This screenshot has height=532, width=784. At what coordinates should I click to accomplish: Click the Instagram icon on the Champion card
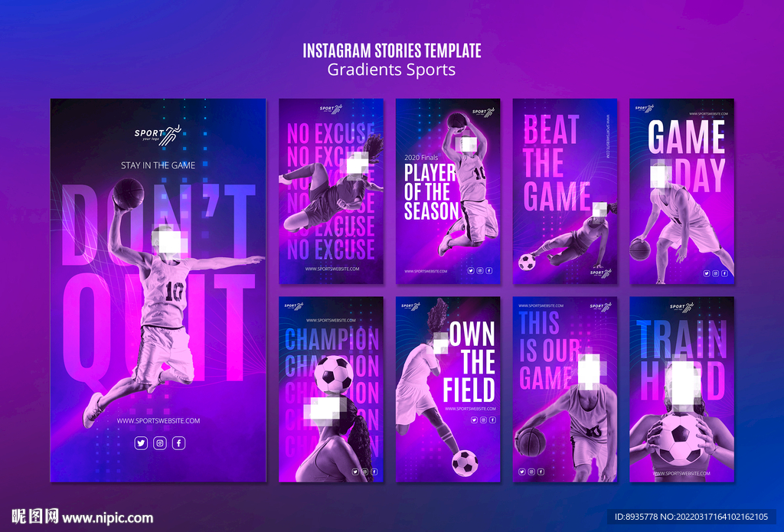coord(365,472)
